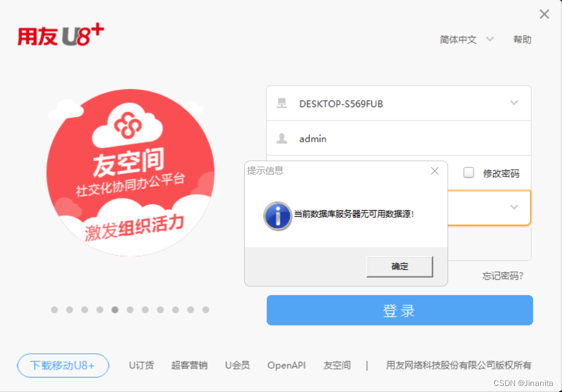Click the 友空间 promotional banner image
Screen dimensions: 562x392
click(x=130, y=173)
